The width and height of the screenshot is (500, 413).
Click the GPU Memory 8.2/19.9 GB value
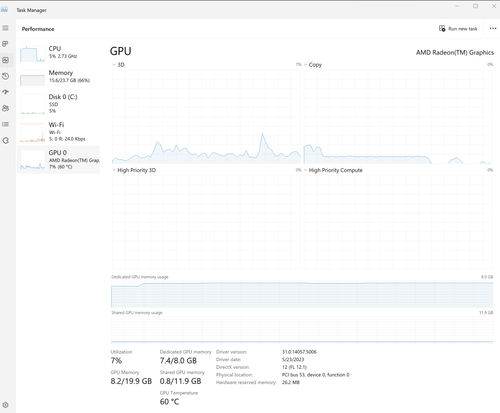[x=131, y=381]
